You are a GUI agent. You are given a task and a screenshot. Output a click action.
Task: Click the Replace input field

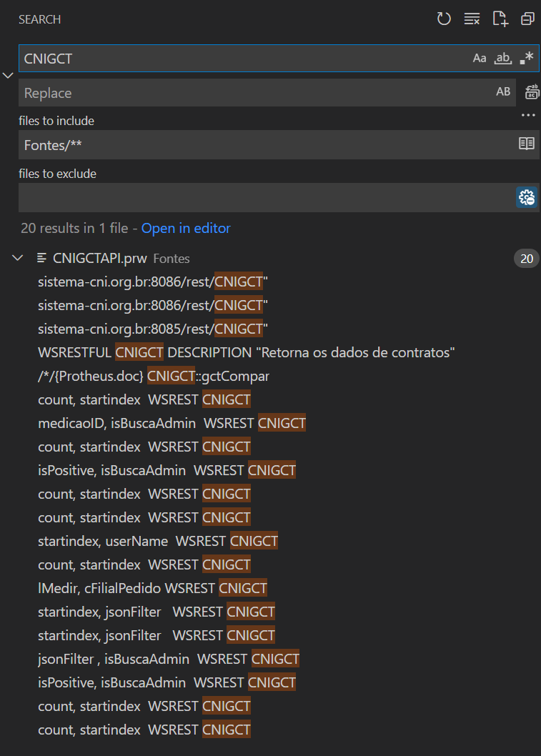point(254,93)
